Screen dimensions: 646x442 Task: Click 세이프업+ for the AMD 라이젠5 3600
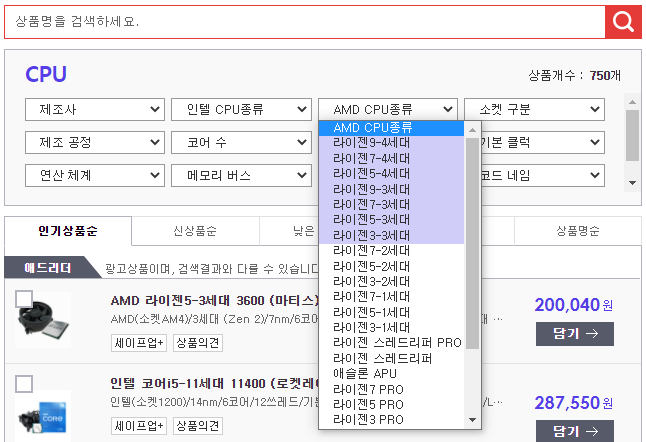point(139,343)
